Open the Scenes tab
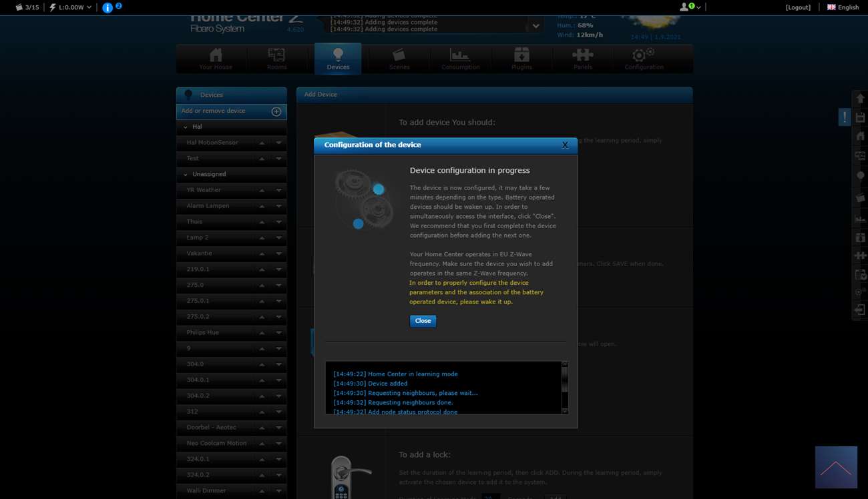The width and height of the screenshot is (868, 499). (x=399, y=59)
